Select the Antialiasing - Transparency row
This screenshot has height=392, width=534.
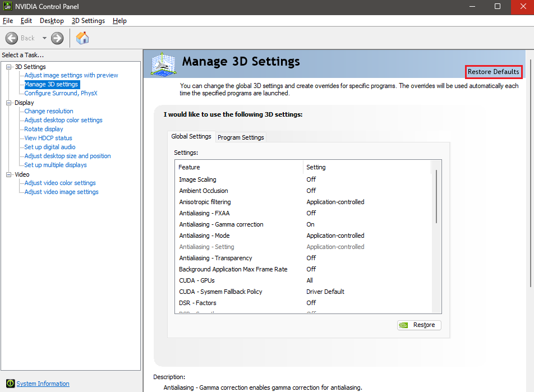303,258
